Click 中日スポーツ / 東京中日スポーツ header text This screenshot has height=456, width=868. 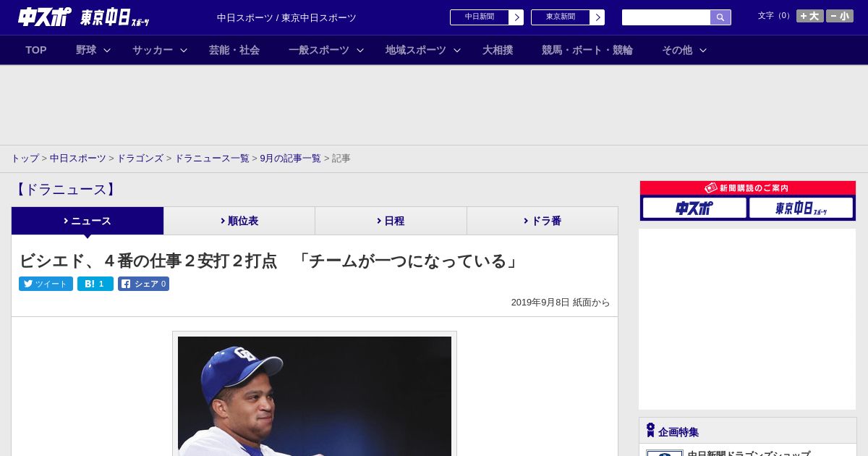286,18
